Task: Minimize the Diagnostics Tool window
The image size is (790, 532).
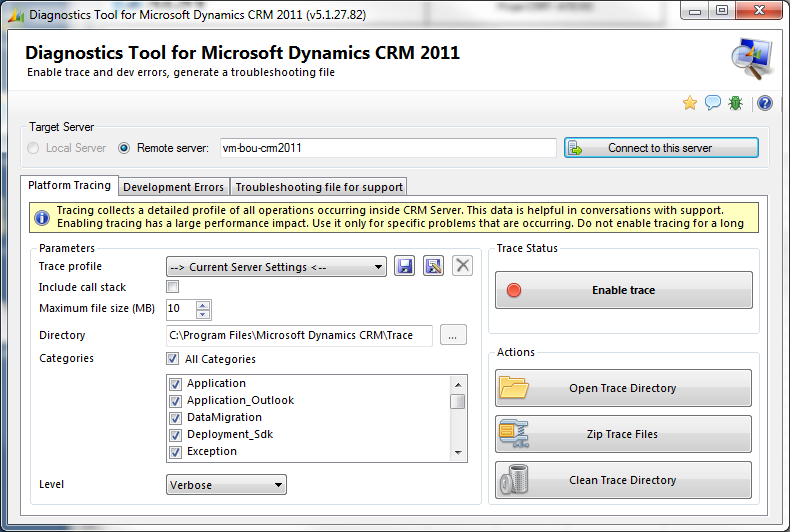Action: (x=695, y=11)
